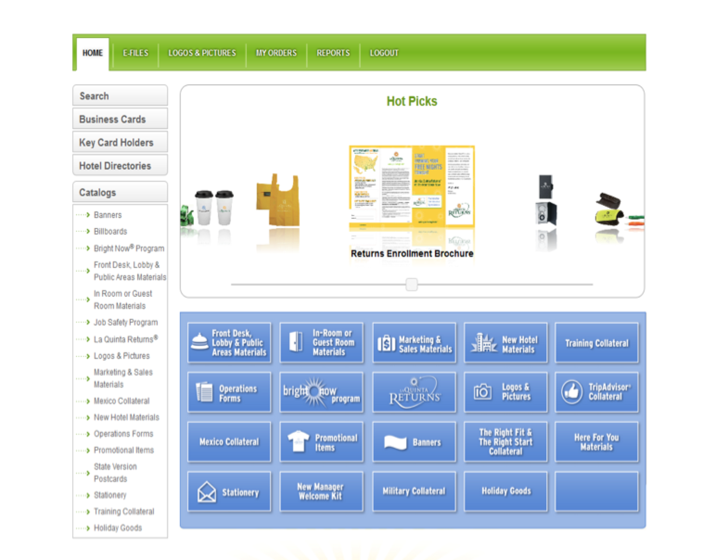
Task: Open the Bright Now program tile
Action: (x=321, y=392)
